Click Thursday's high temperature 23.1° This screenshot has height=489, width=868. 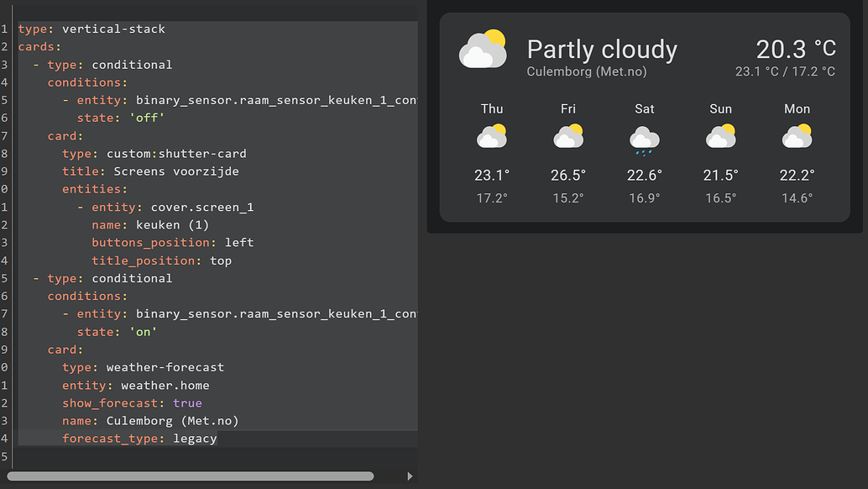click(492, 176)
